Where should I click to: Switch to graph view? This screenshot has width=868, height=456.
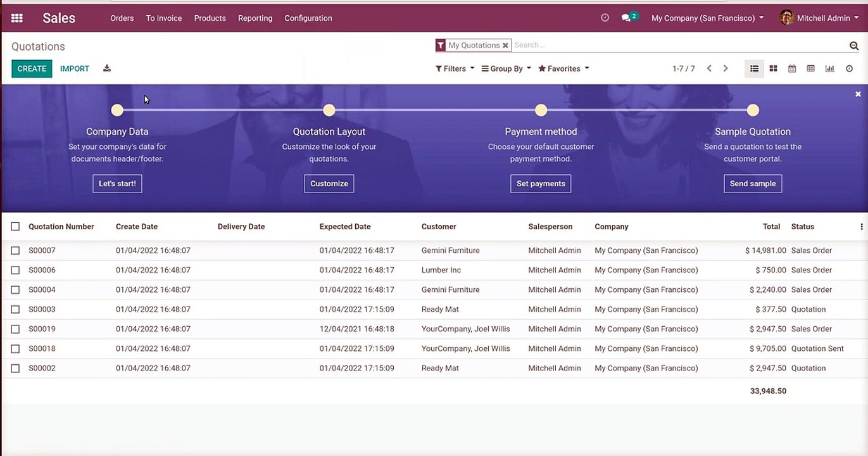tap(829, 68)
